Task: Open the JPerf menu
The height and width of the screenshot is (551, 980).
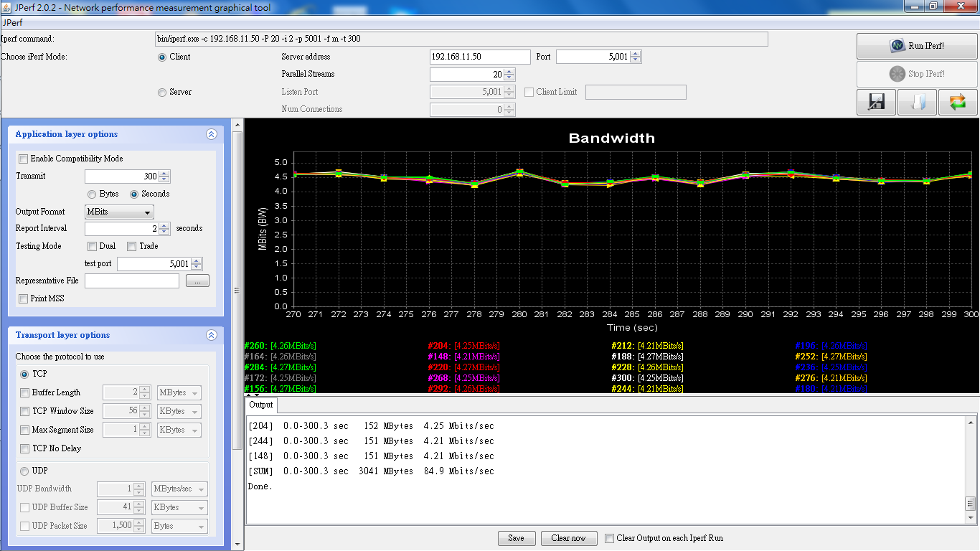Action: pyautogui.click(x=13, y=23)
